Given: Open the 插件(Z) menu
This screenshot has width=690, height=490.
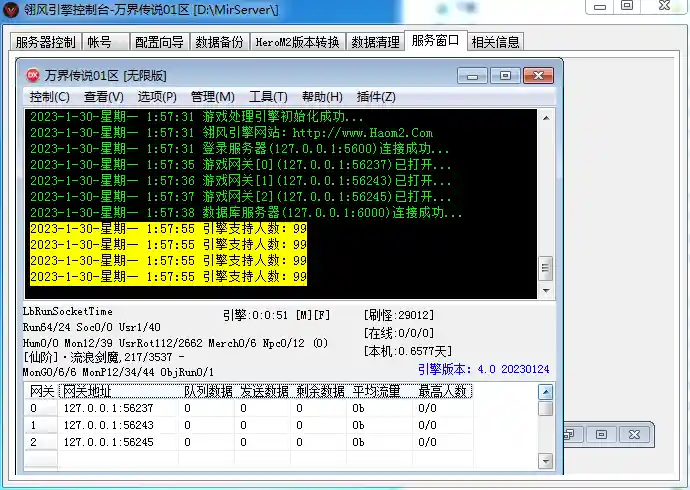Looking at the screenshot, I should tap(376, 97).
